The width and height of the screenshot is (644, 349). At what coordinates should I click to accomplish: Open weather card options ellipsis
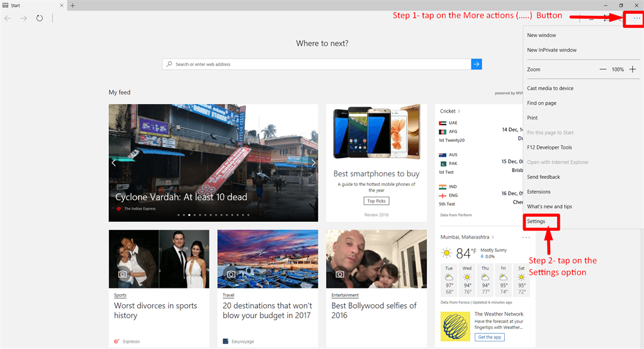point(526,237)
